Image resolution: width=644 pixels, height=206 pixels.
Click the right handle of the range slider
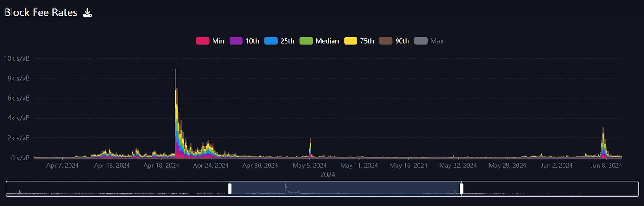(461, 189)
